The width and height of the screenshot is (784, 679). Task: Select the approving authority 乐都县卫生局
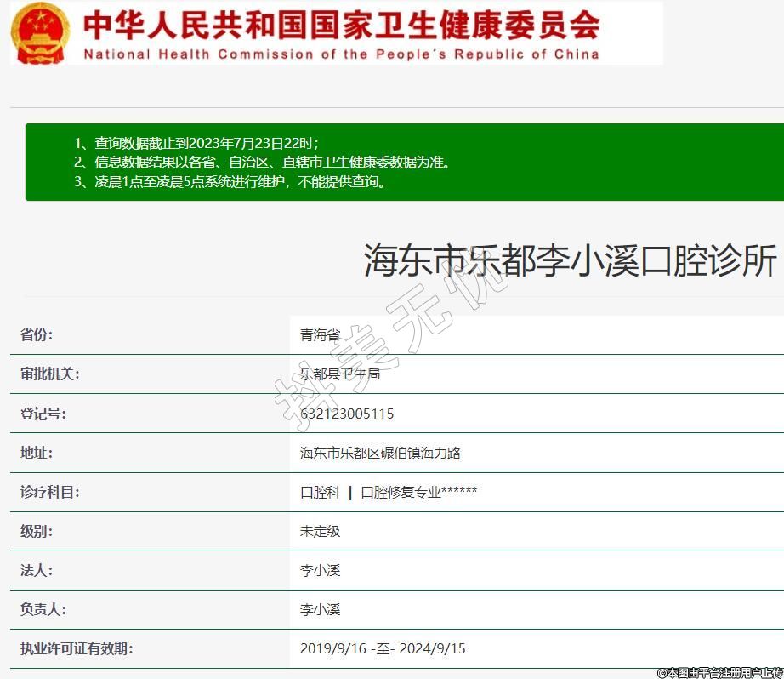(x=340, y=374)
